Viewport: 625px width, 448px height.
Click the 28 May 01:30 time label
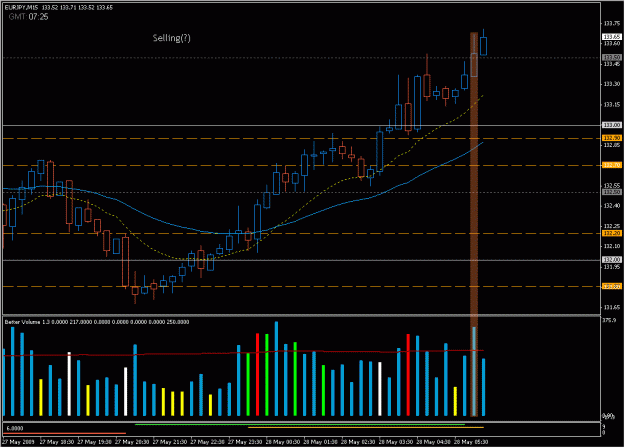point(320,442)
